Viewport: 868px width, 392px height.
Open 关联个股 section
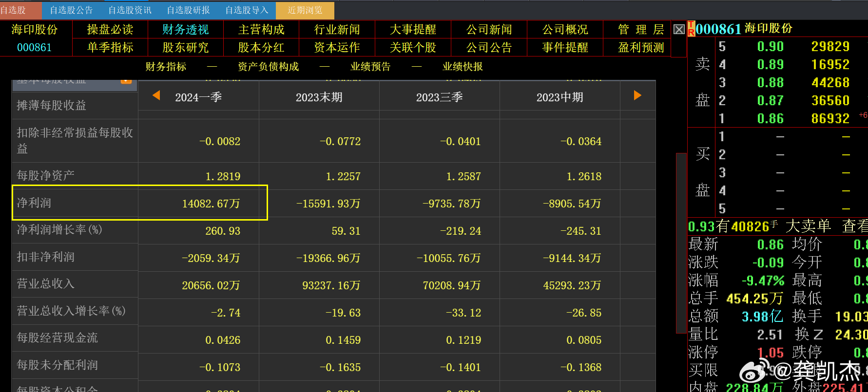tap(413, 48)
